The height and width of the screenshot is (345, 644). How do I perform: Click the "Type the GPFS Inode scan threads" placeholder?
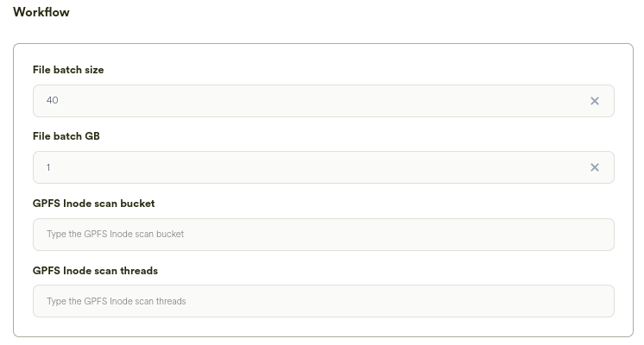(x=116, y=301)
